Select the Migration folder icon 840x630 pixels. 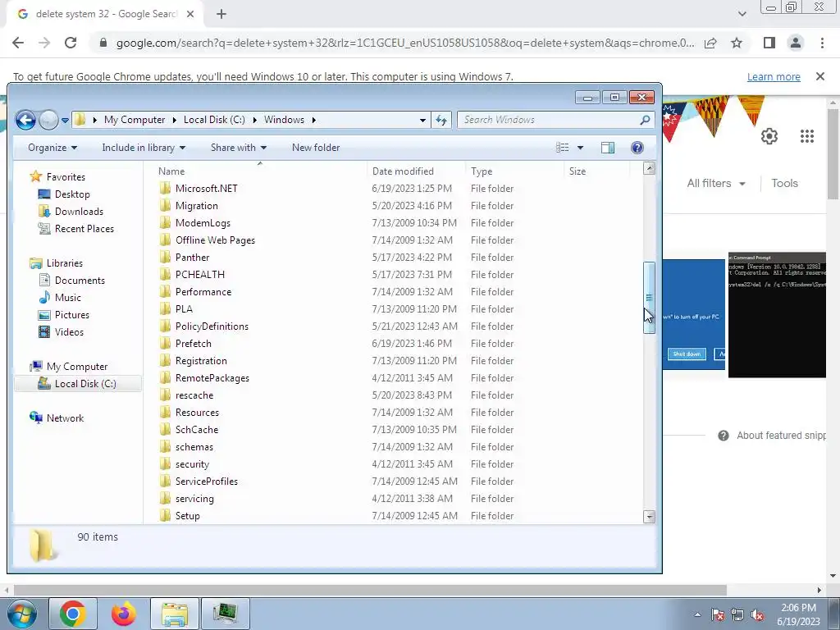tap(165, 206)
